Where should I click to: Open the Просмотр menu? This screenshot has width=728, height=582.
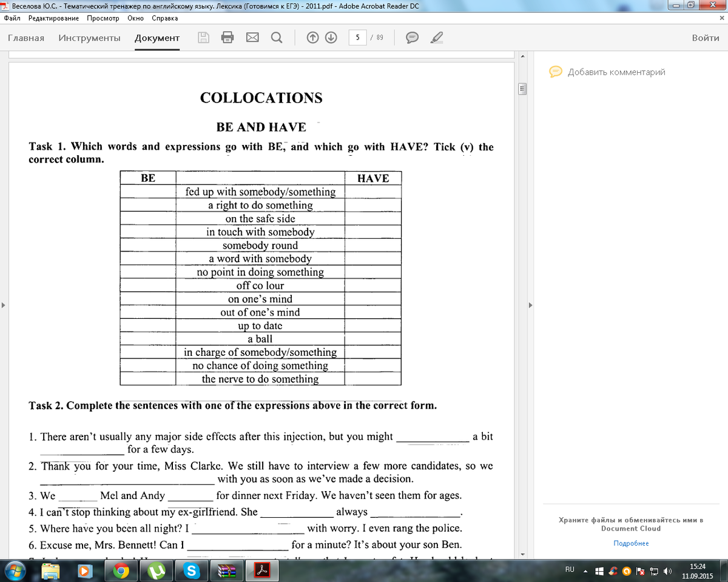point(103,18)
